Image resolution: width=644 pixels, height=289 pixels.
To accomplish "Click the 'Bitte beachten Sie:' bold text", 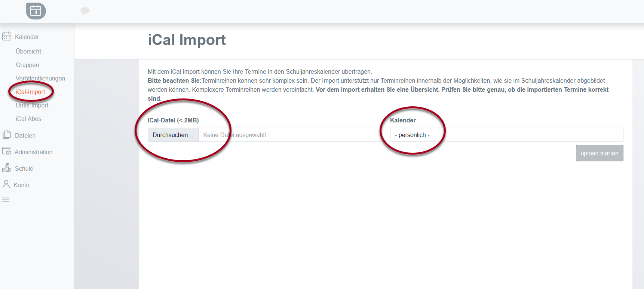I will pyautogui.click(x=175, y=80).
